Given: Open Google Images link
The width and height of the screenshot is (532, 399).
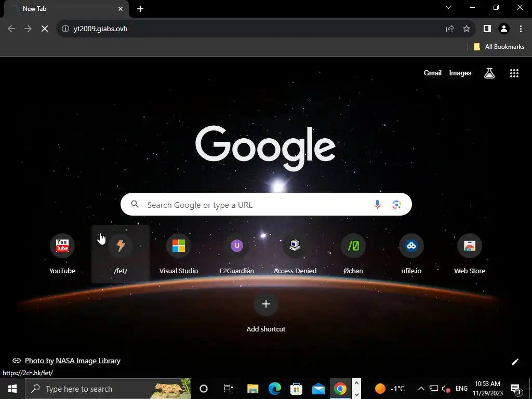Looking at the screenshot, I should [x=460, y=73].
